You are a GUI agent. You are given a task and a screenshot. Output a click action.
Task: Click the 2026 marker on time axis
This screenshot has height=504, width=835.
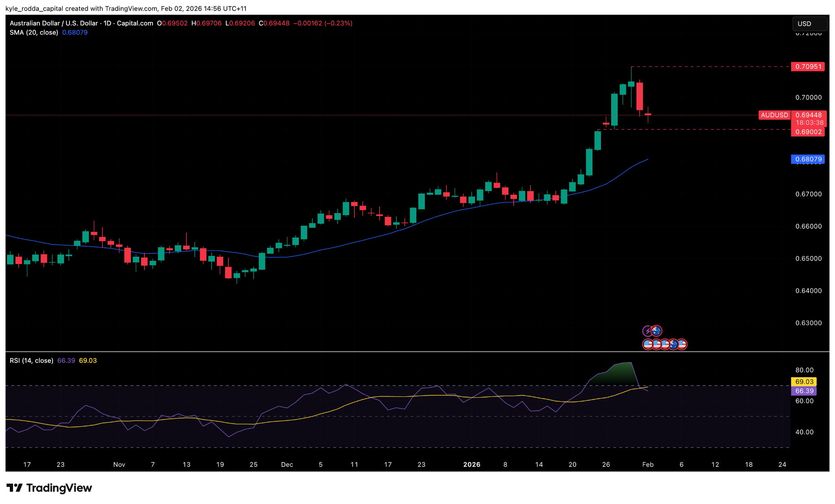tap(472, 464)
